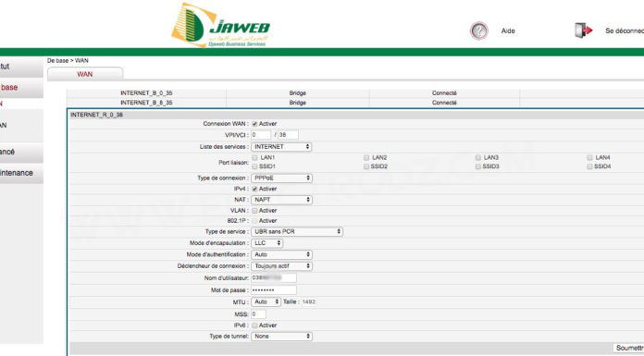The height and width of the screenshot is (356, 644).
Task: Check the SSID1 port binding box
Action: click(254, 166)
